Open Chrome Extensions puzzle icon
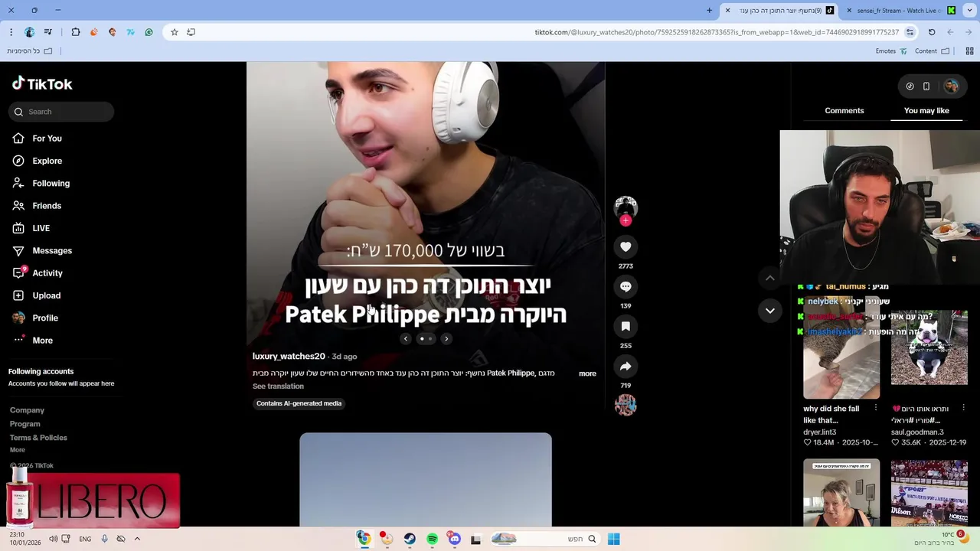Screen dimensions: 980x551 [x=76, y=32]
